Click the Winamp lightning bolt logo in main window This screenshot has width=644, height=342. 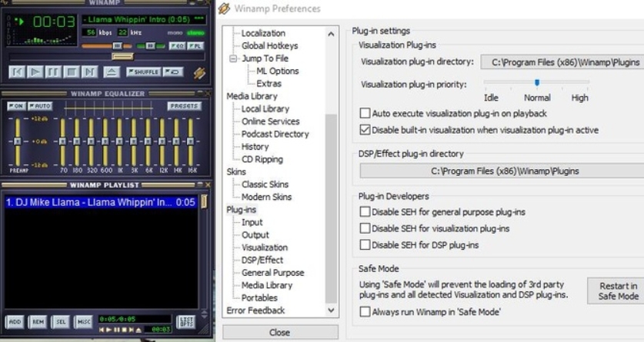click(x=199, y=73)
